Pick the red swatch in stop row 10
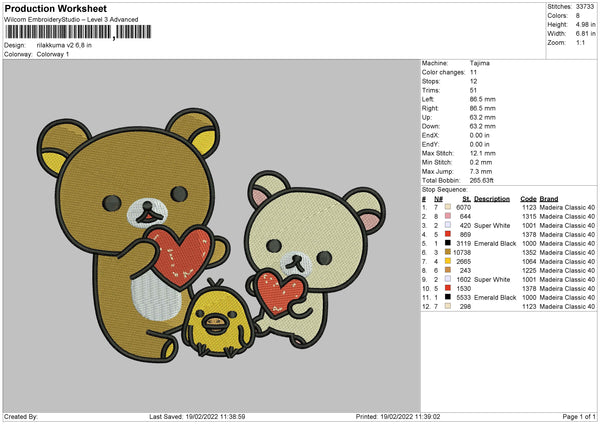This screenshot has width=600, height=424. pos(448,288)
